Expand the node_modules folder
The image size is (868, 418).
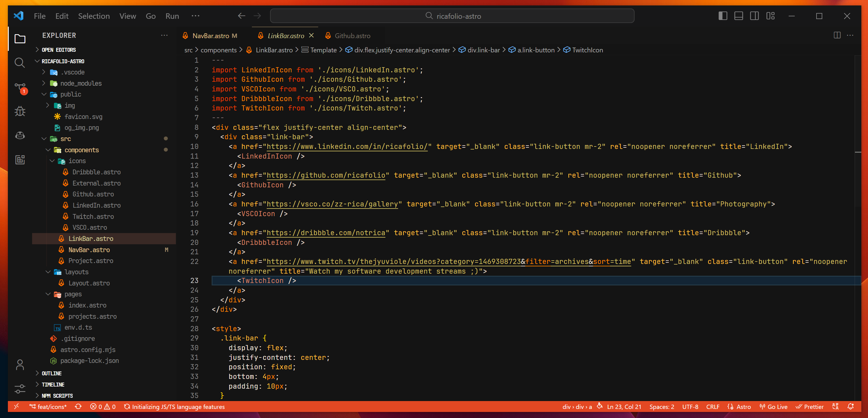(81, 83)
